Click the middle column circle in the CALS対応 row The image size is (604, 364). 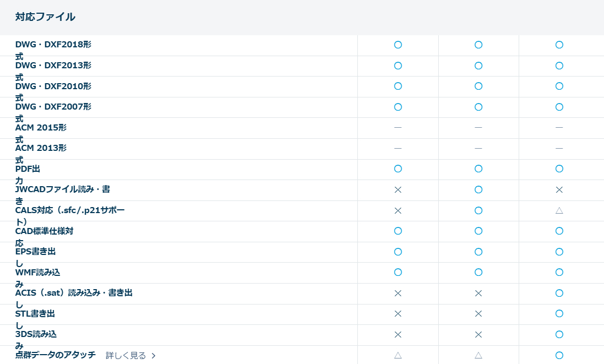(x=478, y=210)
